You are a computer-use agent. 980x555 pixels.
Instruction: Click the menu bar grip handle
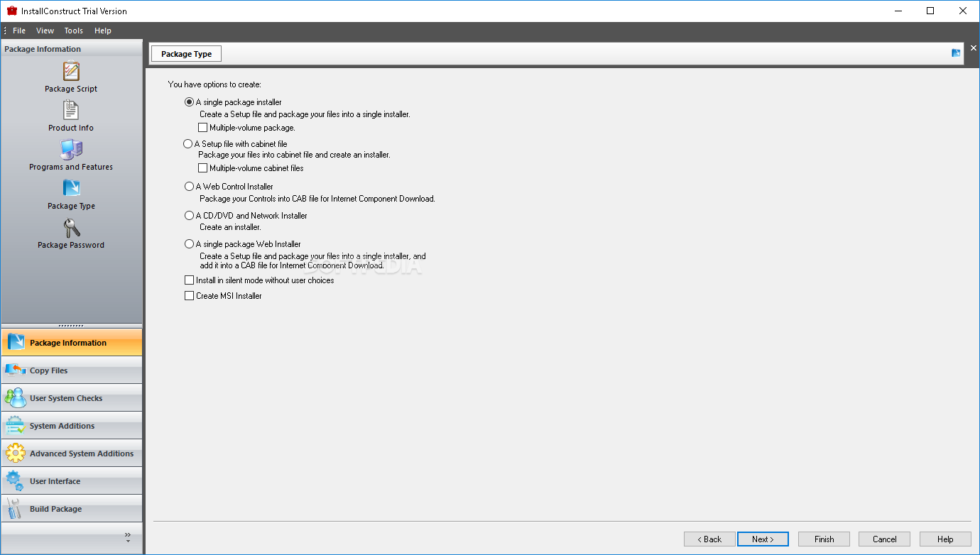(4, 31)
